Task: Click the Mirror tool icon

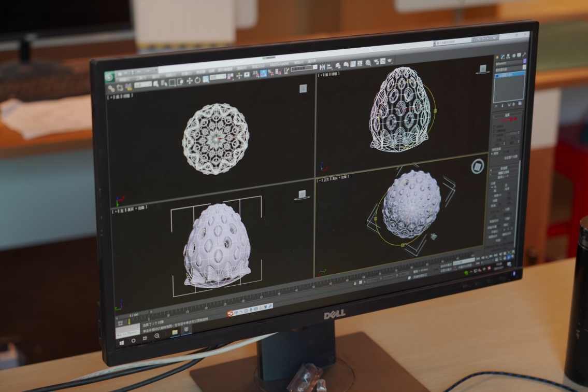Action: coord(322,67)
